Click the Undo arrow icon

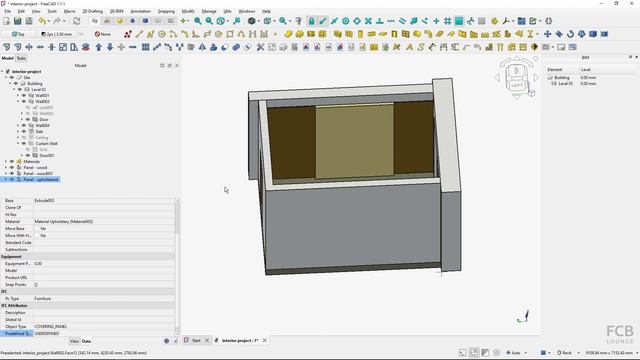tap(42, 21)
